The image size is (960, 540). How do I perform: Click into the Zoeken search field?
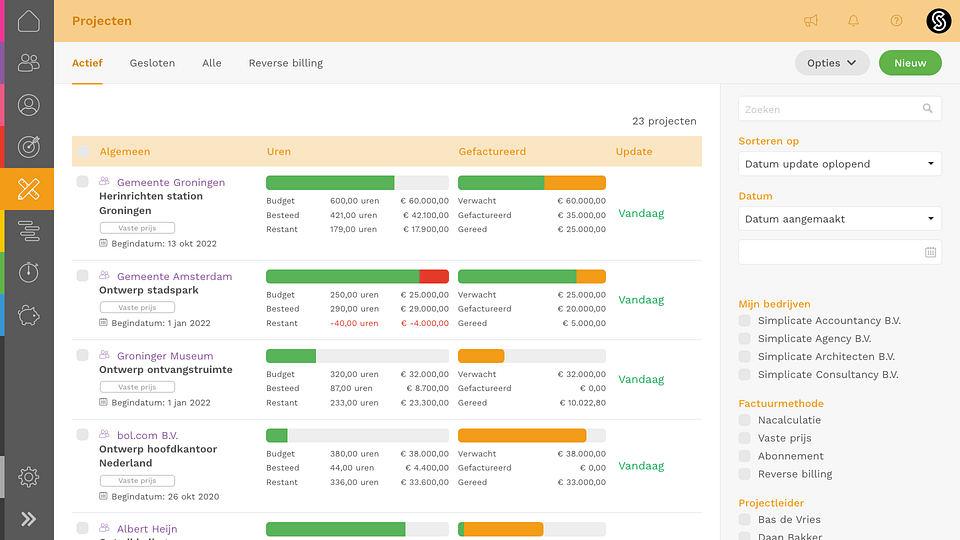pos(839,109)
